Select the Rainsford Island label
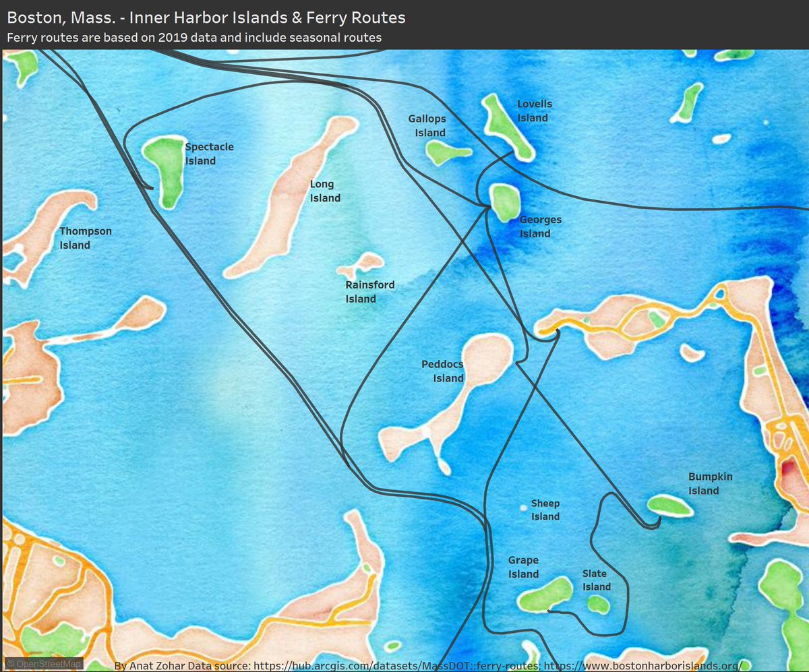The height and width of the screenshot is (672, 809). [369, 292]
